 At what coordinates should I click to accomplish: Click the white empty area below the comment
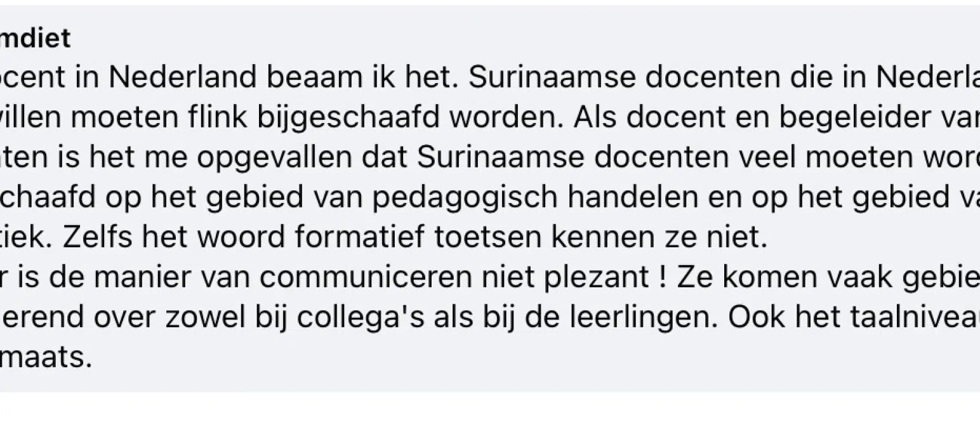(490, 419)
